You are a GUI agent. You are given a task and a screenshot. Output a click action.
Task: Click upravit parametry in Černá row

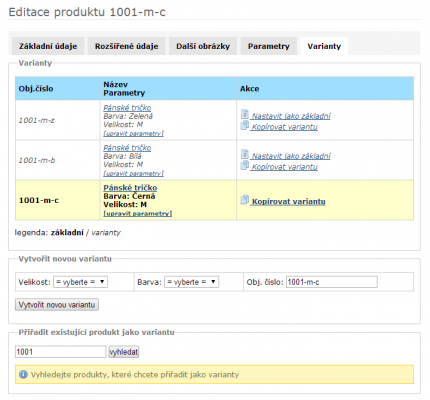pyautogui.click(x=137, y=213)
